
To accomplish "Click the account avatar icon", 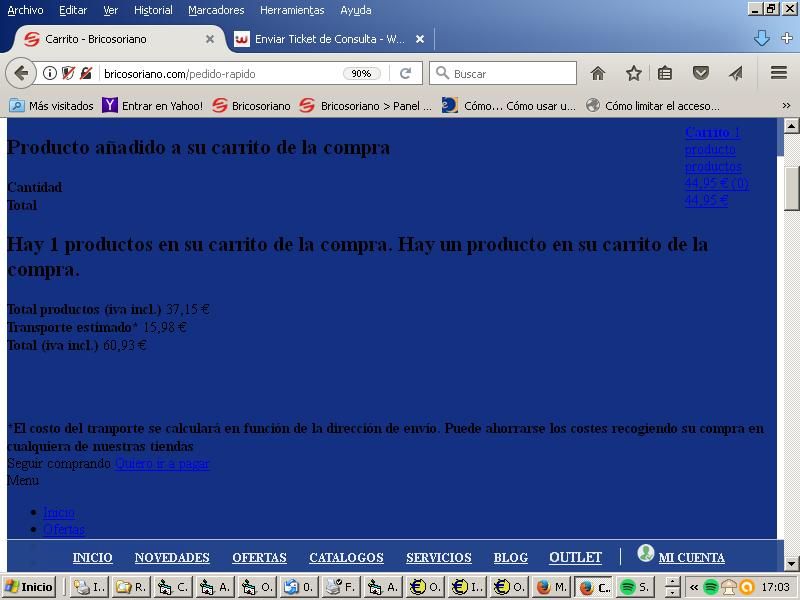I will [645, 553].
